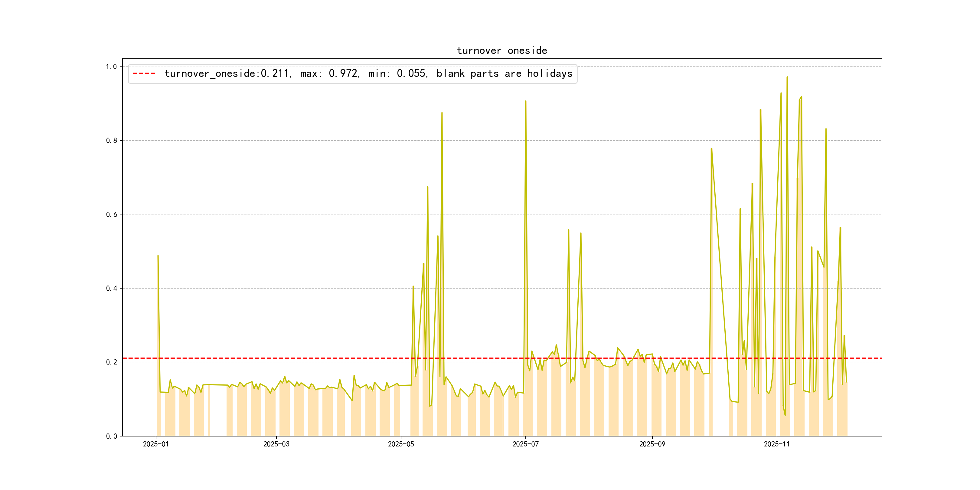
Task: Click the 'blank parts are holidays' legend text
Action: click(x=504, y=73)
